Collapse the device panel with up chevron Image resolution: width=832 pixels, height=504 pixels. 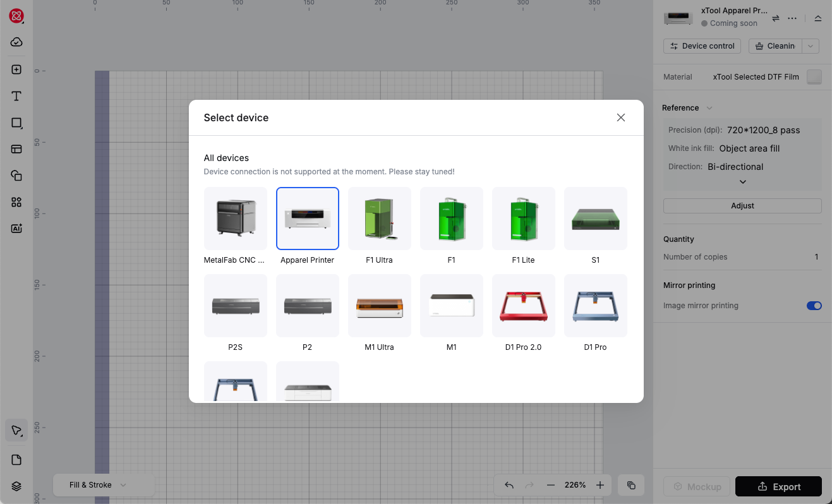[x=818, y=18]
